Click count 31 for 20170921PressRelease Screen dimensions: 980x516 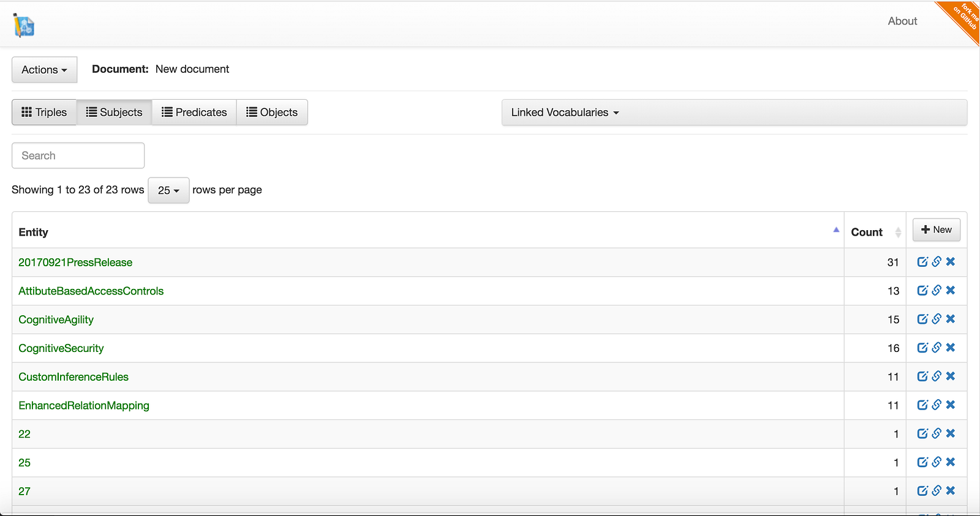tap(893, 262)
